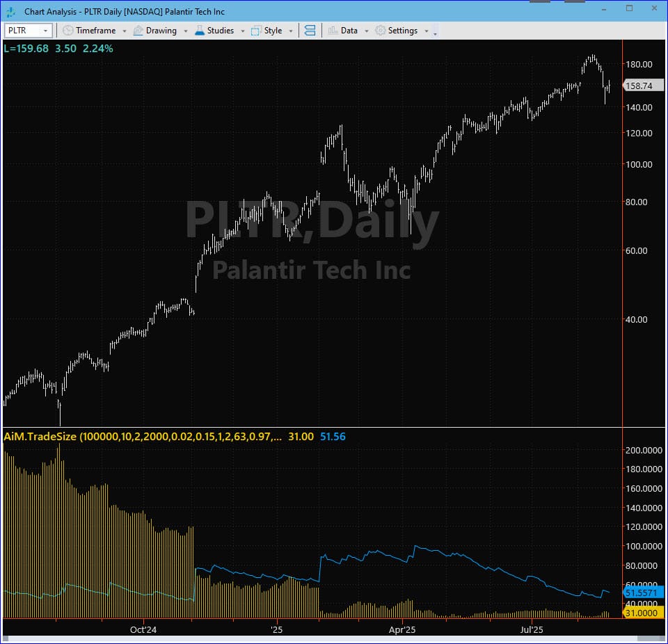The width and height of the screenshot is (668, 644).
Task: Click the 40.00 price axis label
Action: pyautogui.click(x=636, y=319)
